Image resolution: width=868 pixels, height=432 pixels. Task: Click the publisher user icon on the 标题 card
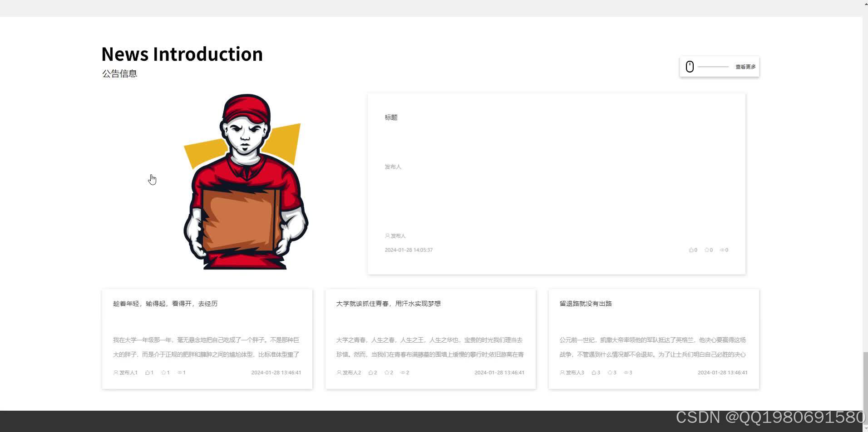tap(387, 236)
